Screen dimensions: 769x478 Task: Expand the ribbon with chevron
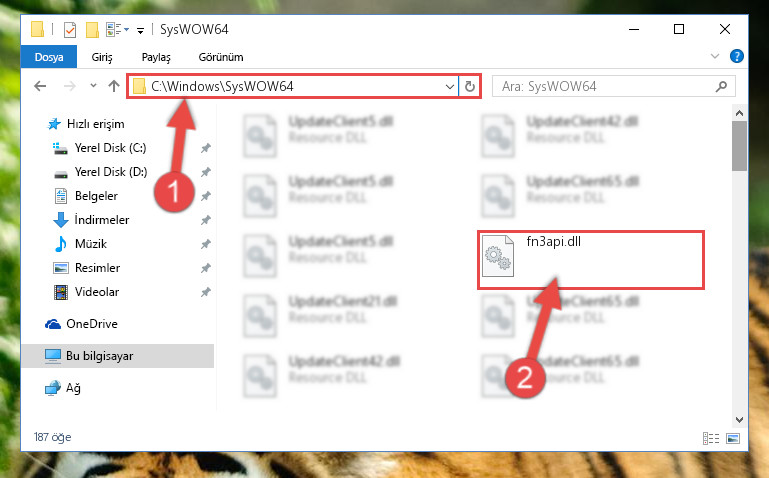coord(715,56)
